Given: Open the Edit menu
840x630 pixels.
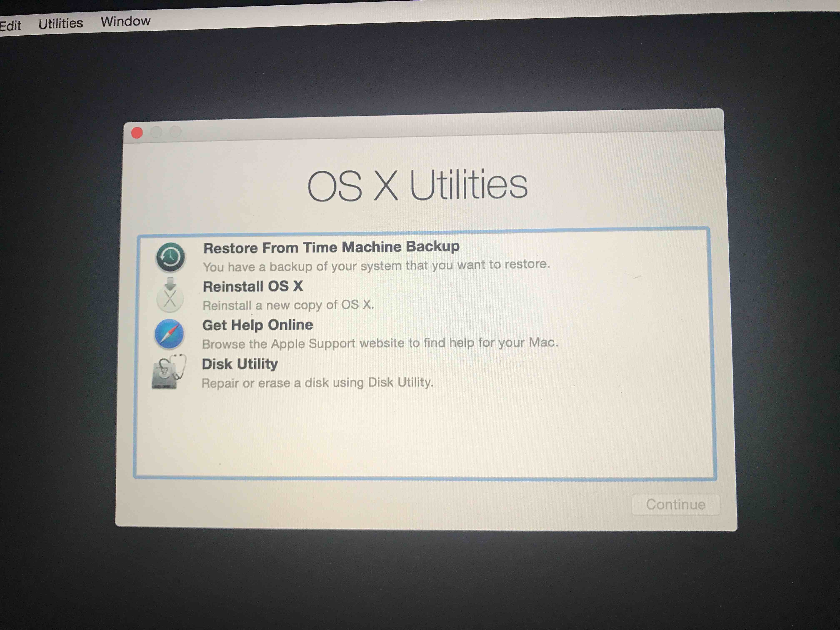Looking at the screenshot, I should pyautogui.click(x=10, y=26).
